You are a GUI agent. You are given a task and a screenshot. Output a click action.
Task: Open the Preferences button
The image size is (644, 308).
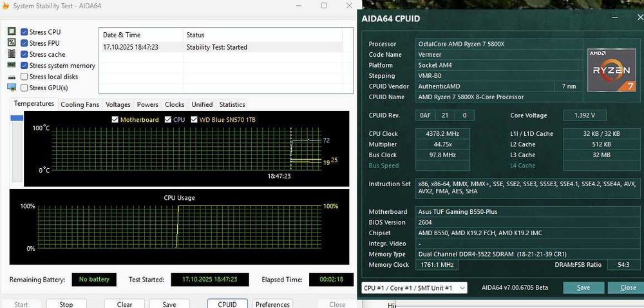(x=272, y=304)
